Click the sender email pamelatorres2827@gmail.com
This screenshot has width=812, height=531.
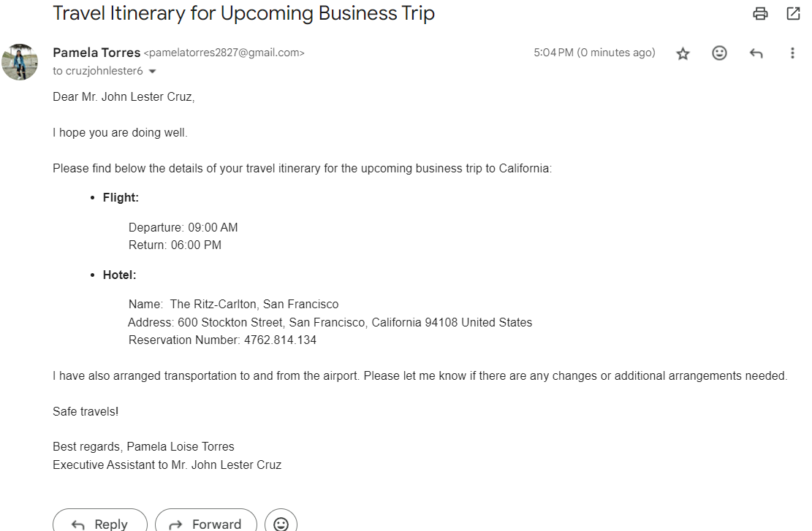(x=224, y=53)
